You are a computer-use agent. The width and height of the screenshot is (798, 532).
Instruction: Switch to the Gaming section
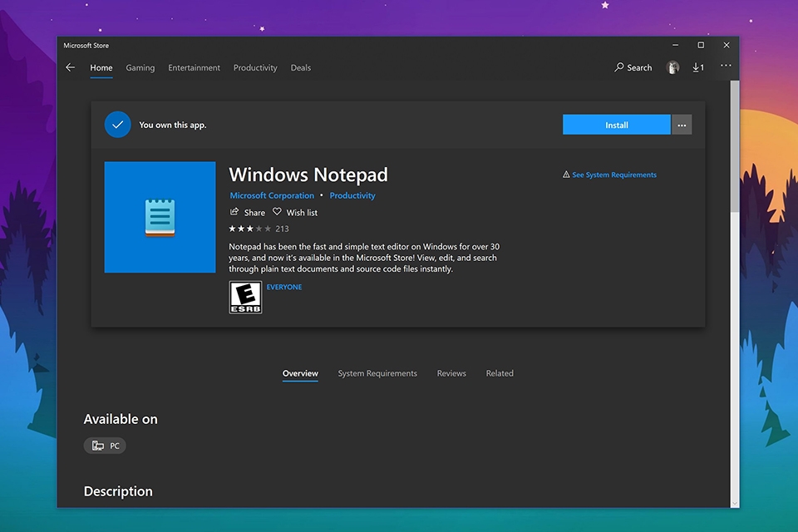(140, 67)
